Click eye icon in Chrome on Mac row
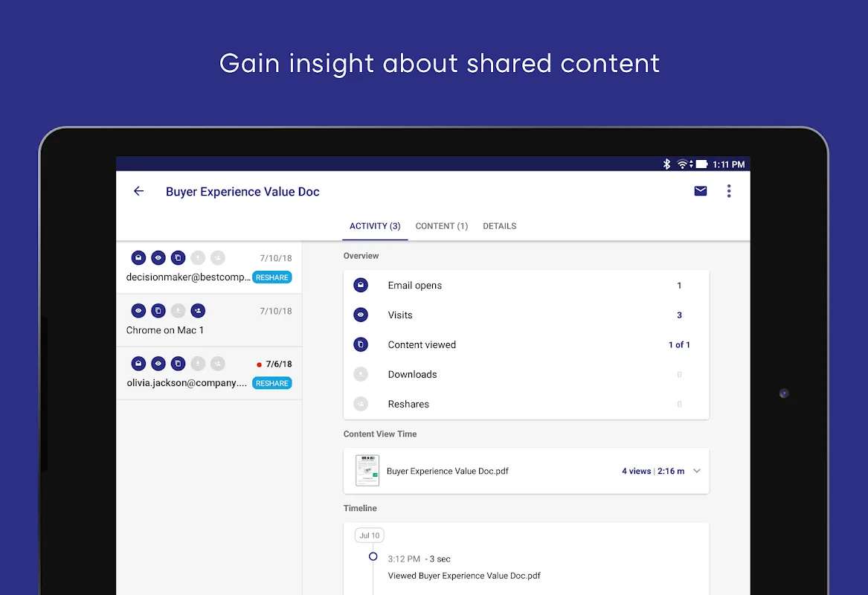Screen dimensions: 868x595 pyautogui.click(x=138, y=310)
